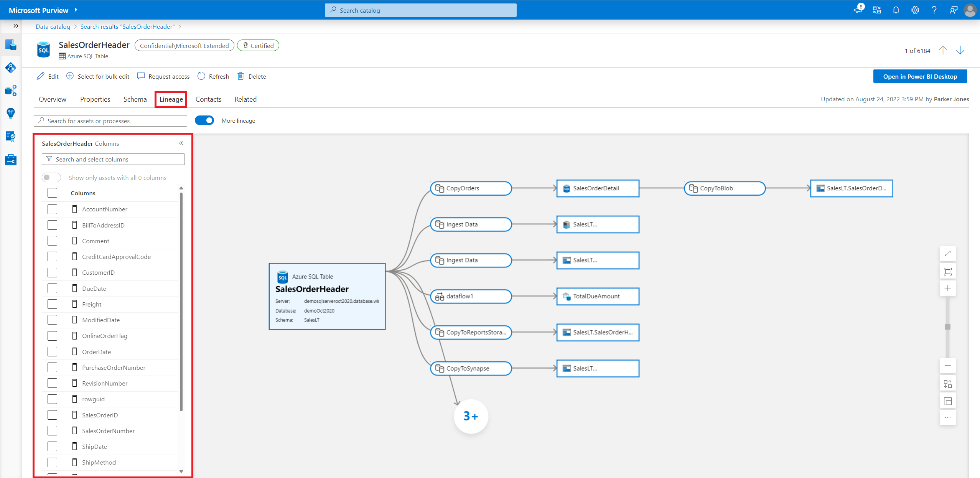Viewport: 980px width, 478px height.
Task: Click the lineage zoom slider handle
Action: (x=947, y=327)
